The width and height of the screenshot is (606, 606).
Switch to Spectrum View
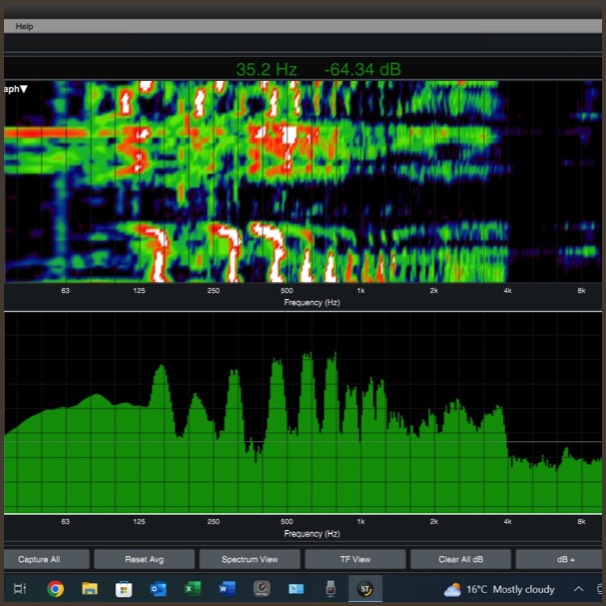coord(249,559)
